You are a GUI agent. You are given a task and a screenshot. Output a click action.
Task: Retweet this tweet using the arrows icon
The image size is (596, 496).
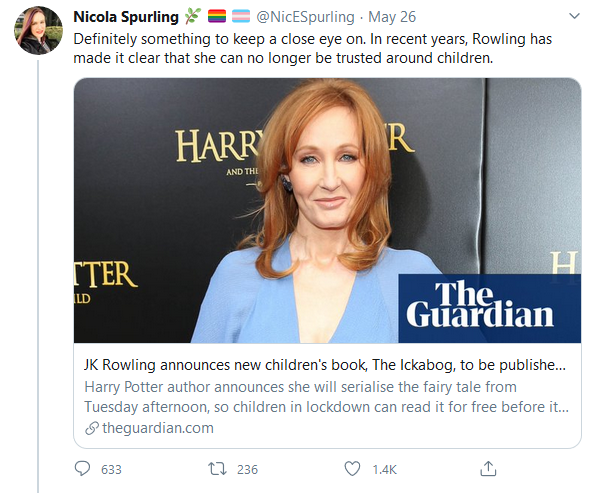coord(217,469)
